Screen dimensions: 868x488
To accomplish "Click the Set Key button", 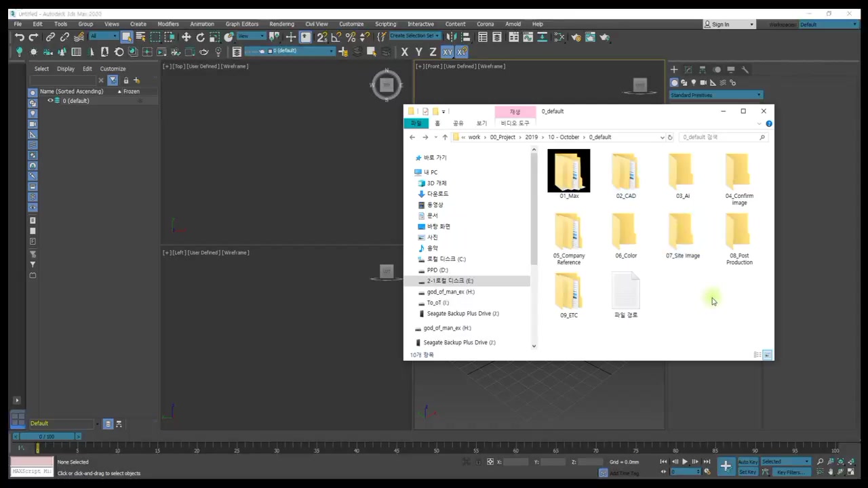I will (747, 472).
